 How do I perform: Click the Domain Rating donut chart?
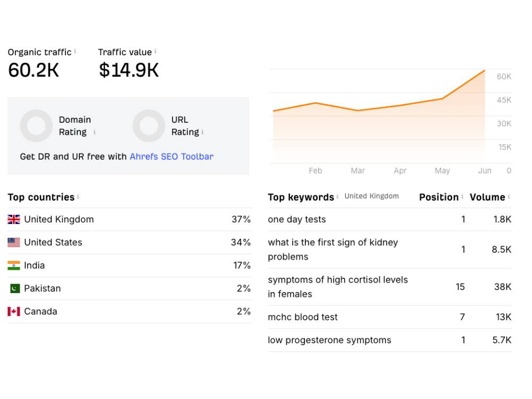click(36, 126)
